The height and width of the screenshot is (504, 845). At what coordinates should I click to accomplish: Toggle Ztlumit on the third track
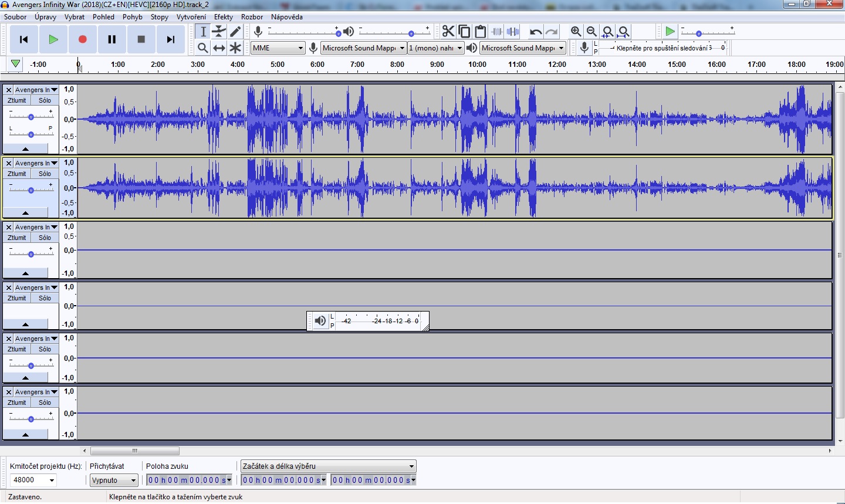17,238
